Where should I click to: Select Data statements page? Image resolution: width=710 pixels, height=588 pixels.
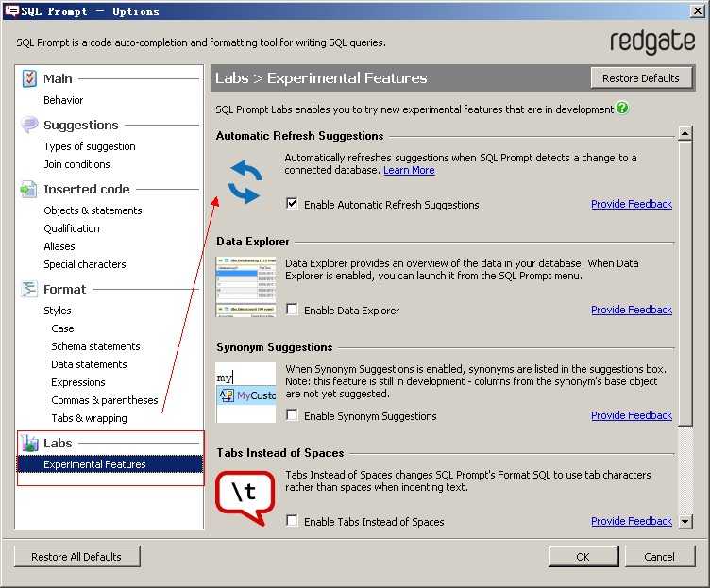tap(89, 364)
